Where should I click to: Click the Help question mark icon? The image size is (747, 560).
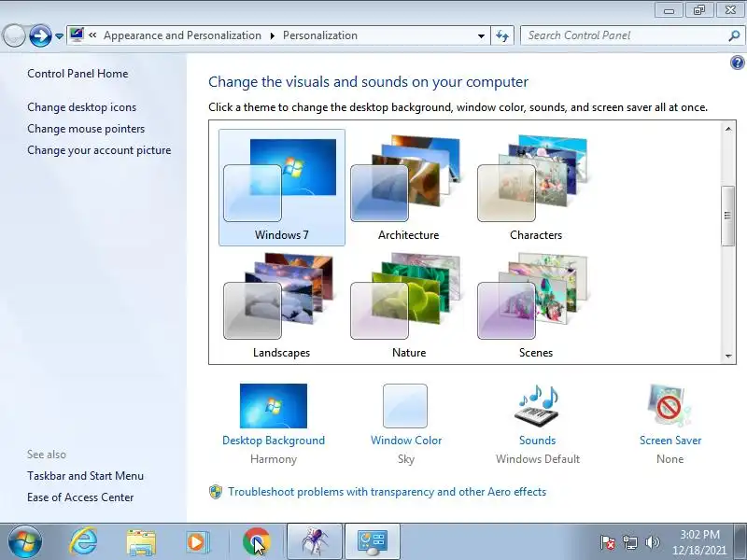737,63
